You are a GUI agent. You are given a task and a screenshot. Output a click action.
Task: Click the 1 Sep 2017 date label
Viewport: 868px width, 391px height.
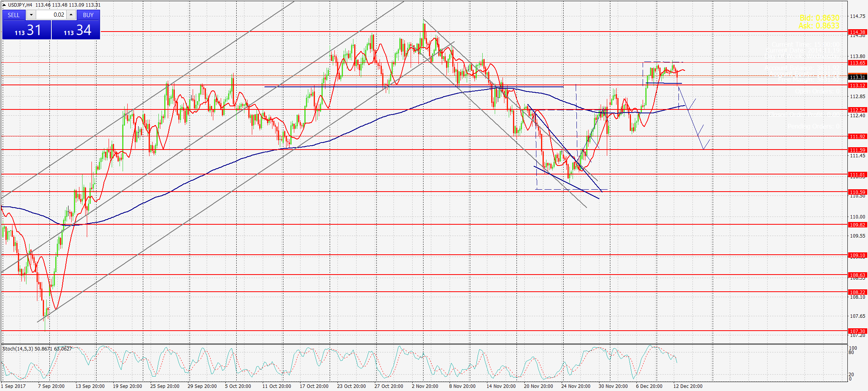(13, 386)
